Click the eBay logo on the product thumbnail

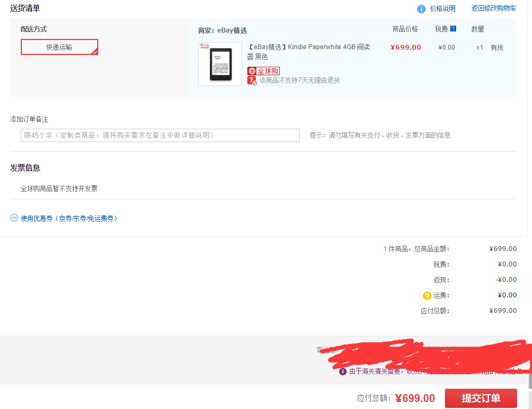click(x=205, y=46)
